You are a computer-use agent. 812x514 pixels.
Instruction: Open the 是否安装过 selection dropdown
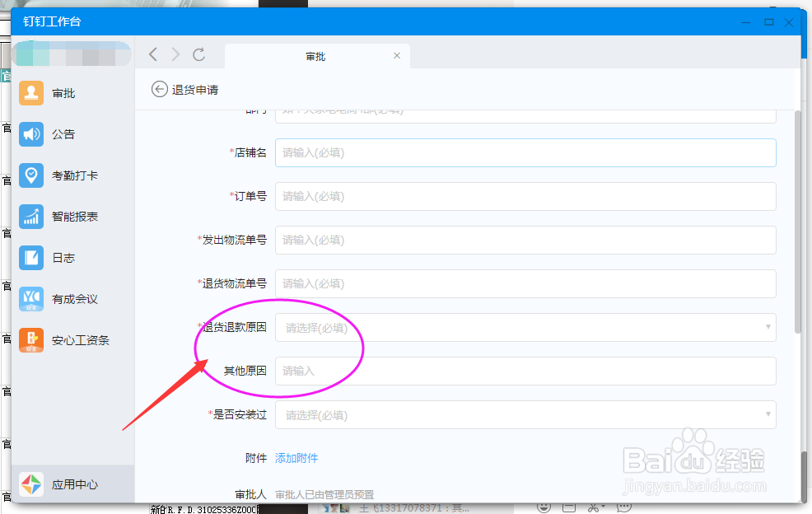tap(769, 414)
